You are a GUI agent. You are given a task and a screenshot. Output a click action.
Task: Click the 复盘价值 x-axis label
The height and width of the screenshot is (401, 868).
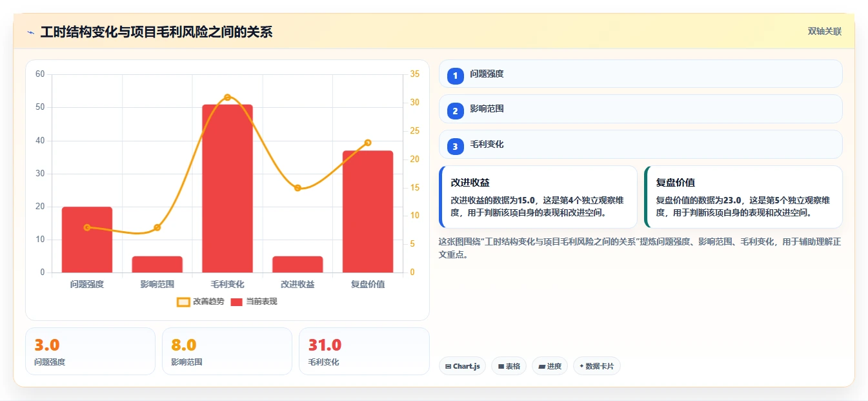[x=368, y=284]
